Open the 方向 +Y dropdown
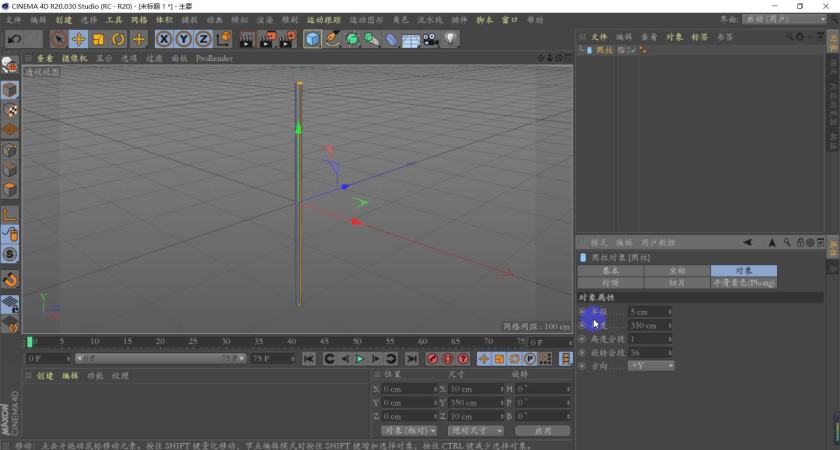Viewport: 840px width, 450px height. (x=650, y=366)
